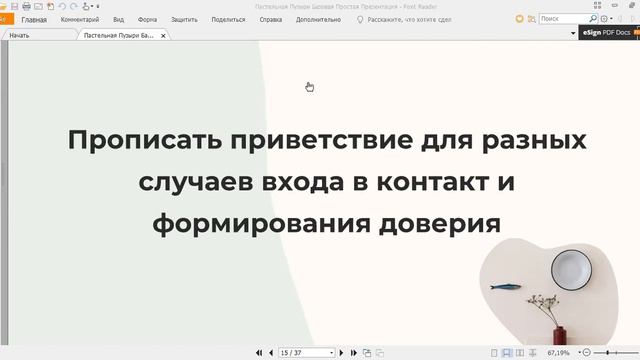The width and height of the screenshot is (640, 360).
Task: Switch touch/mouse mode with the hand icon
Action: [86, 7]
